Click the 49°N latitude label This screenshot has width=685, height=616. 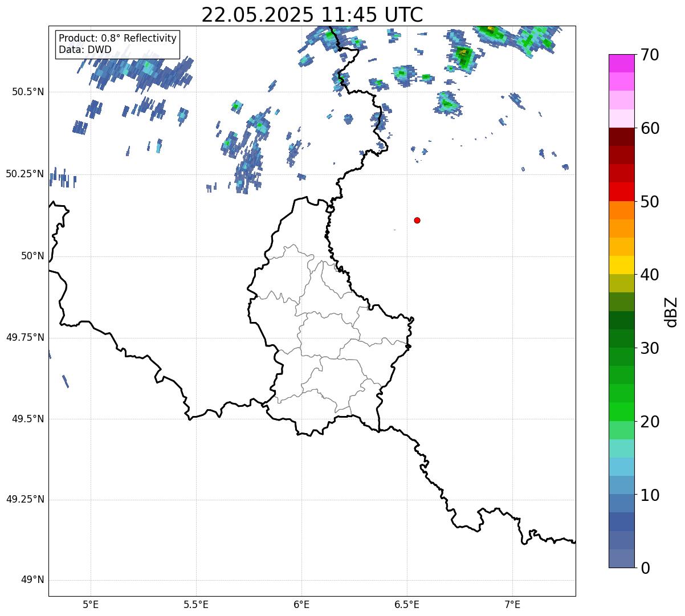click(x=32, y=580)
